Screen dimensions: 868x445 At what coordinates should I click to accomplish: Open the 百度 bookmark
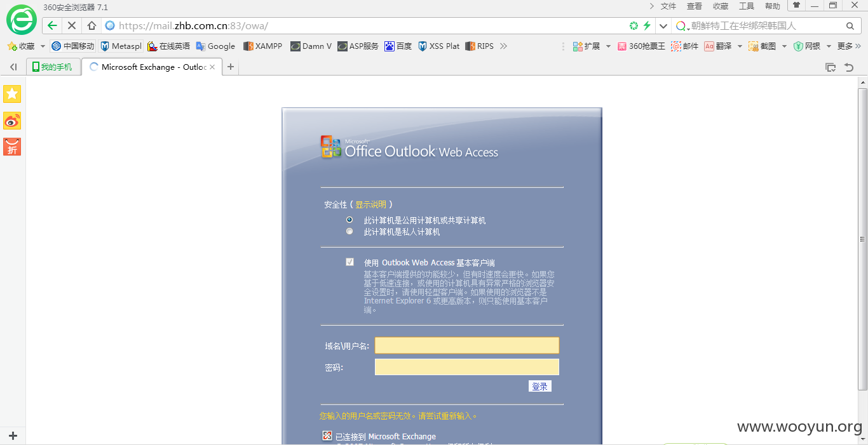398,46
